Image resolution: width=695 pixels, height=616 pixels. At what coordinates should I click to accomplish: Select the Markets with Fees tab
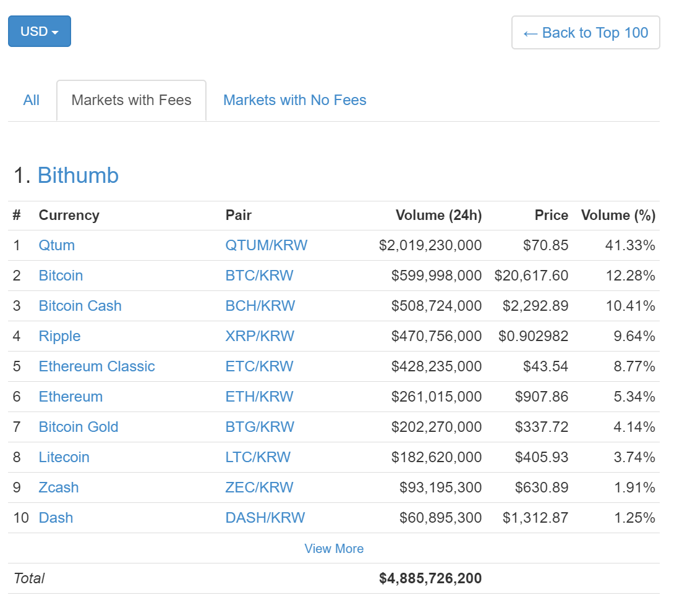tap(131, 100)
